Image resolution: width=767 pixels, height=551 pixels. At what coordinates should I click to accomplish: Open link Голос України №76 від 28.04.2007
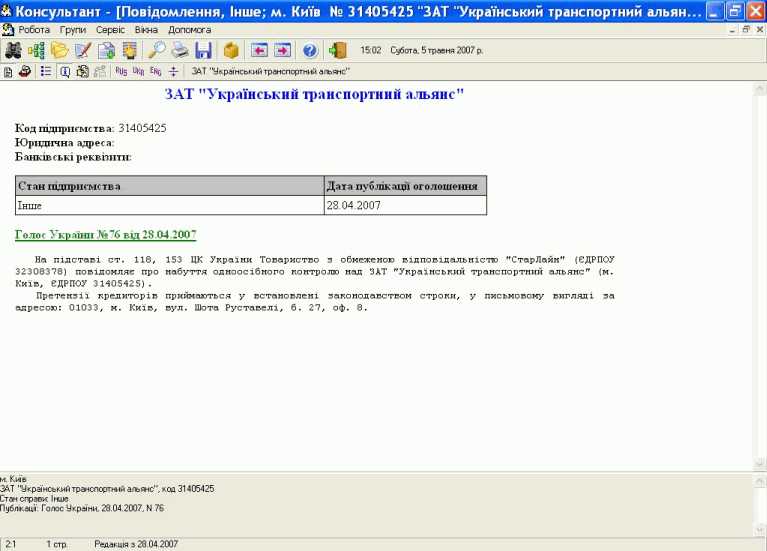click(106, 234)
